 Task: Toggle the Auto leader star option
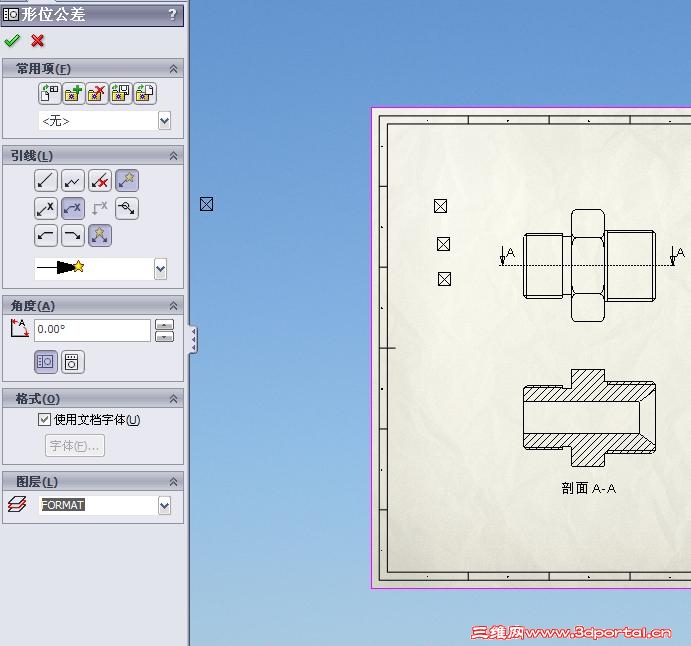coord(127,181)
